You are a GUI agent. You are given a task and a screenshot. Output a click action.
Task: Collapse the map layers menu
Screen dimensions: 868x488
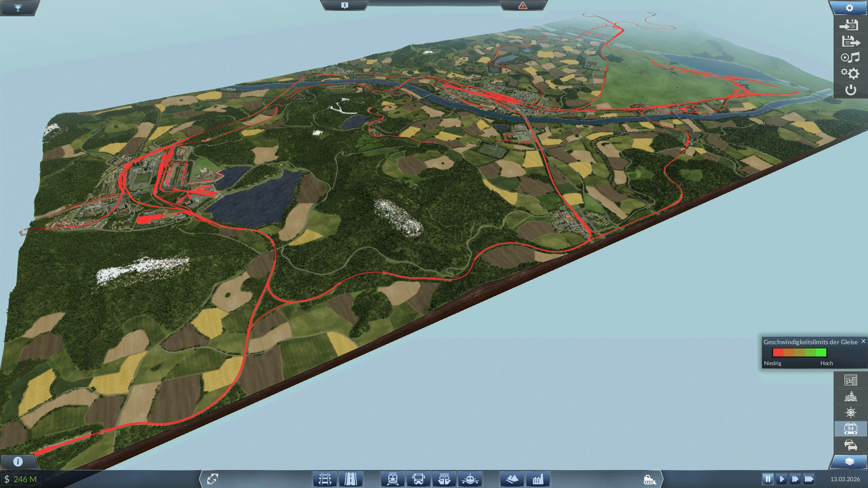pos(849,461)
